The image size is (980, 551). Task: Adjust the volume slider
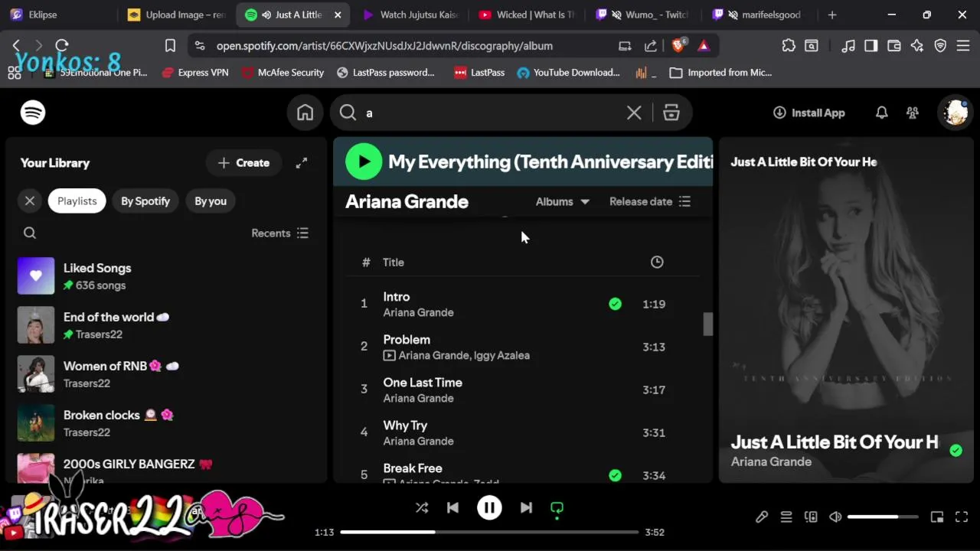coord(882,517)
